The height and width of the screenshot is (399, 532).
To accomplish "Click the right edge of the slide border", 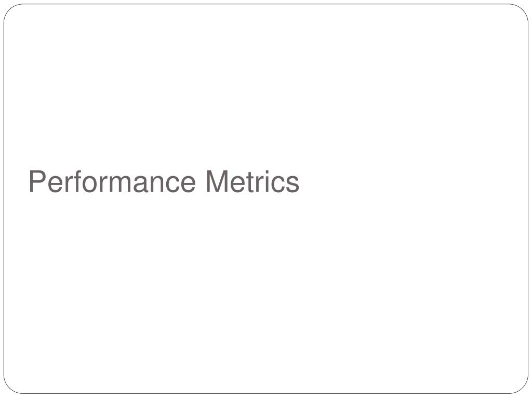I will tap(528, 199).
